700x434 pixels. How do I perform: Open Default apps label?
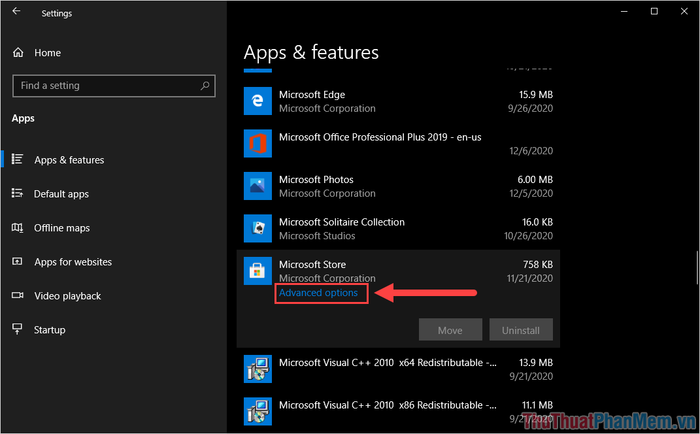(61, 194)
